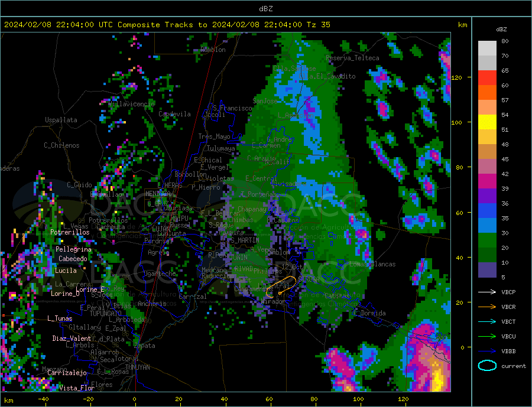The image size is (532, 407).
Task: Click the 'Zapata' map label
Action: coord(145,346)
